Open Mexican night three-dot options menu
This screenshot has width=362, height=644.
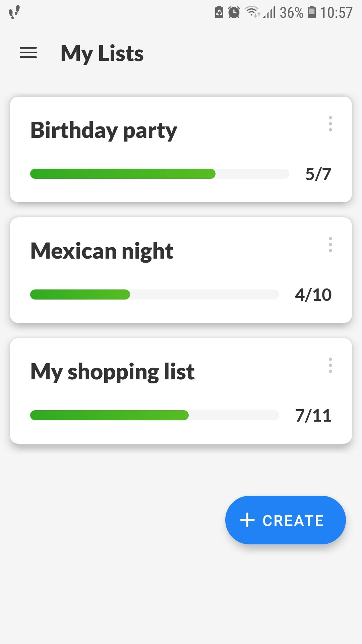click(330, 245)
